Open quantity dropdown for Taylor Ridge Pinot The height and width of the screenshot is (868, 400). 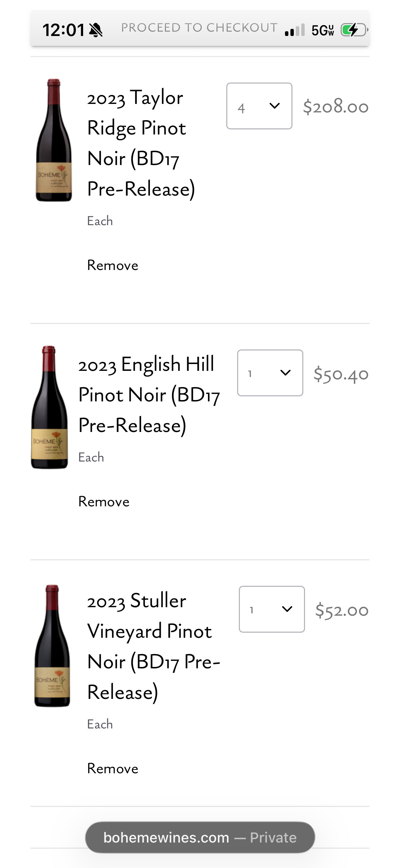pyautogui.click(x=259, y=106)
